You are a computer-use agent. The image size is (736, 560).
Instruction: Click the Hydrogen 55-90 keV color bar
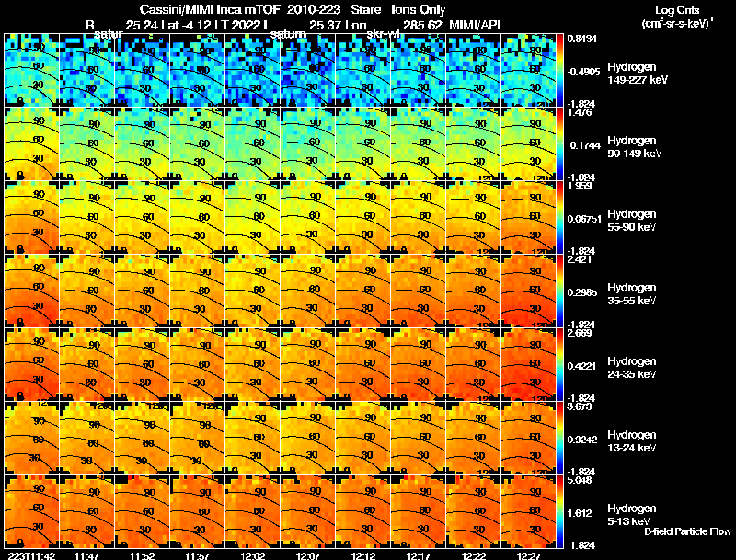(x=560, y=218)
